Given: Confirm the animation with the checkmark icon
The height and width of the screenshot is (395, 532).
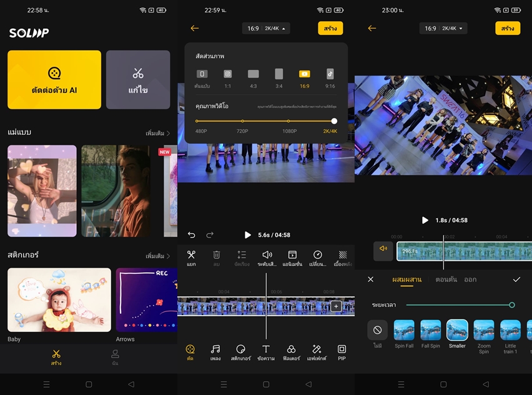Looking at the screenshot, I should (516, 280).
